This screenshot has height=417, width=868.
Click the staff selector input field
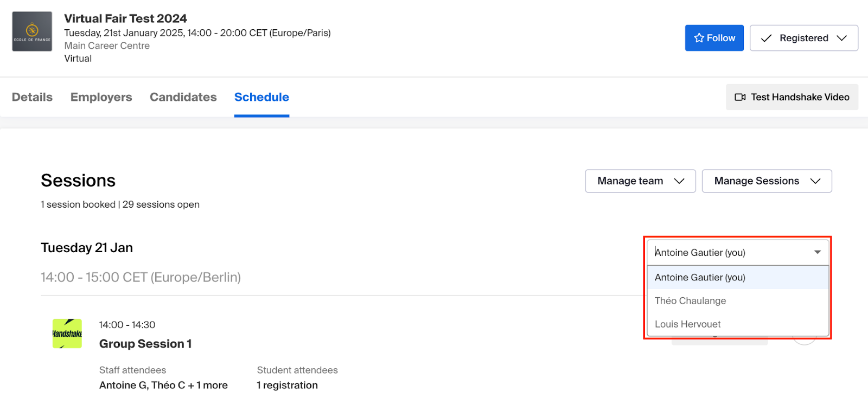pos(738,252)
